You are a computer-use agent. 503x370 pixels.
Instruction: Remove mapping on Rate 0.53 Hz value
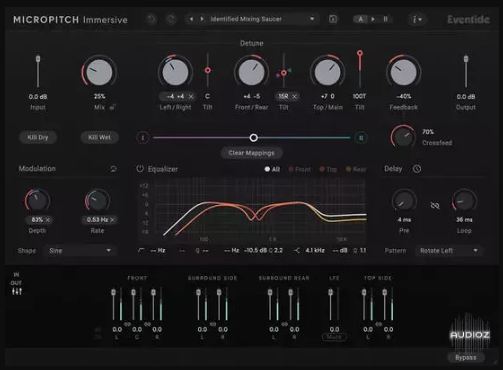click(x=112, y=220)
